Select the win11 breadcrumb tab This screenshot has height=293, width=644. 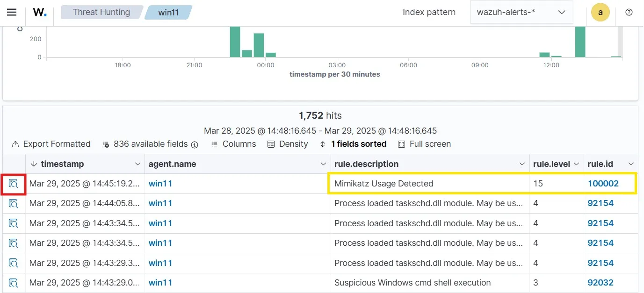coord(168,13)
